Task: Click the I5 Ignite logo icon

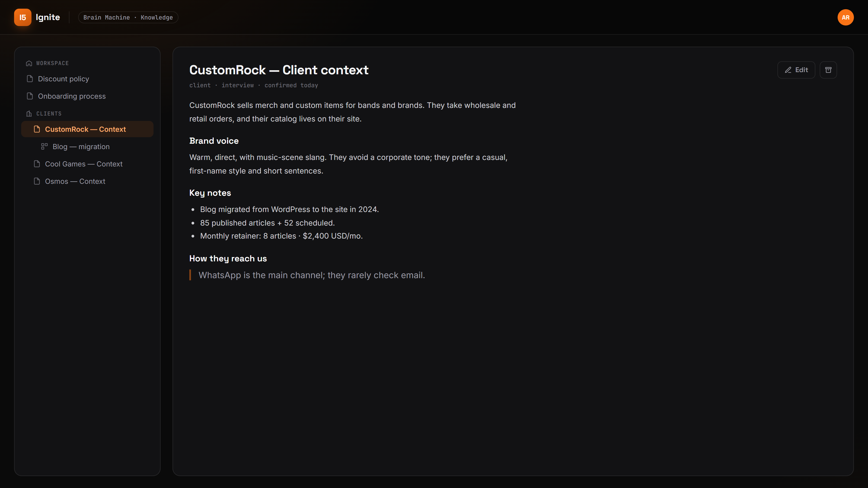Action: pyautogui.click(x=23, y=17)
